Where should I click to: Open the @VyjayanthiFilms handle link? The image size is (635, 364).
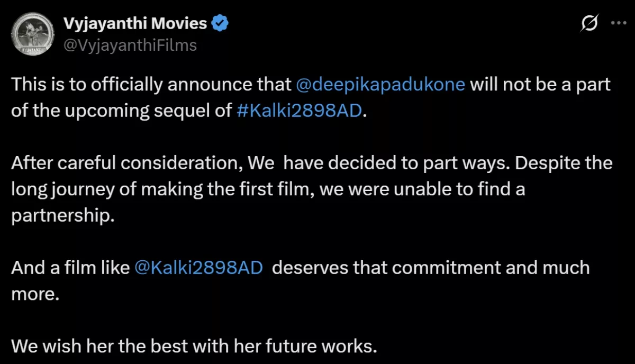tap(130, 46)
